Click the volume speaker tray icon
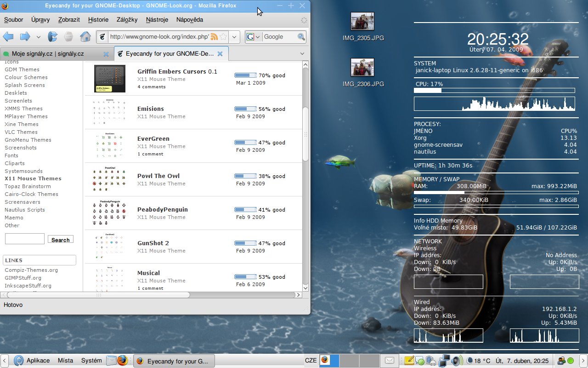588x368 pixels. tap(456, 361)
